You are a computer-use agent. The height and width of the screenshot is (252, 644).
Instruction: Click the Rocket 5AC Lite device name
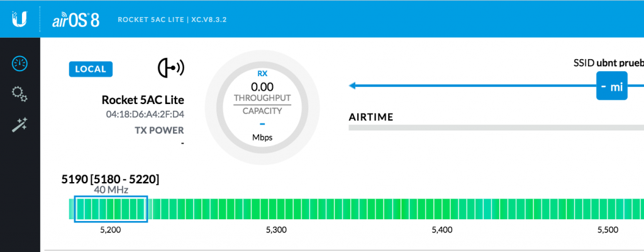(x=143, y=100)
